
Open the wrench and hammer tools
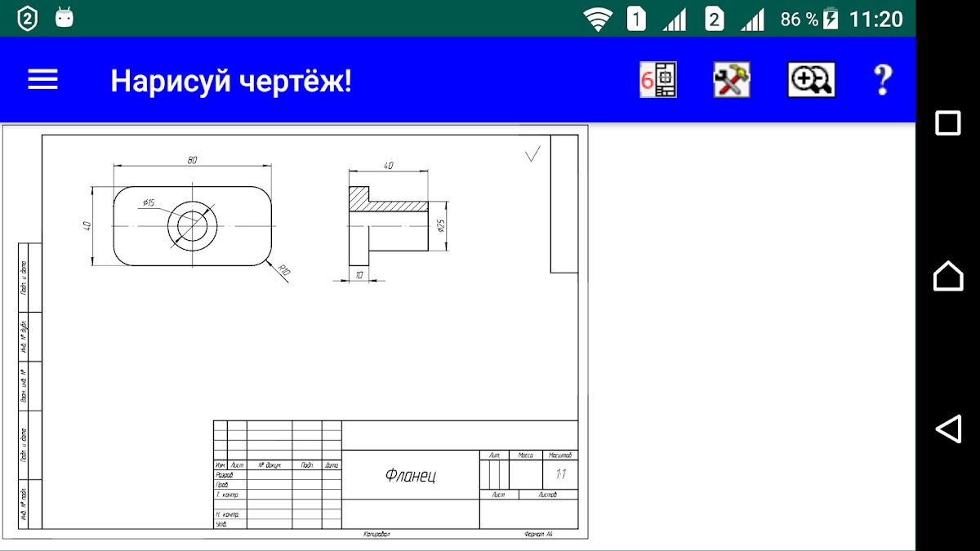[x=732, y=80]
